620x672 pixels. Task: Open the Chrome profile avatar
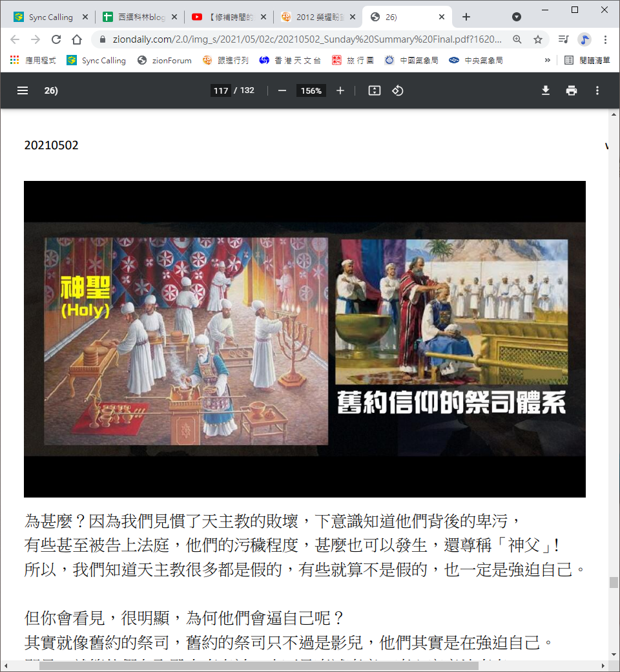click(x=584, y=40)
